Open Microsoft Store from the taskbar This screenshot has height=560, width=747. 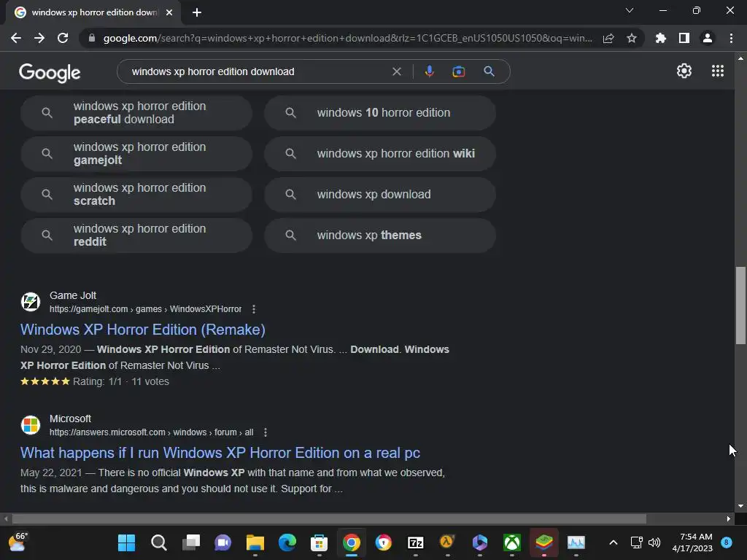[320, 542]
